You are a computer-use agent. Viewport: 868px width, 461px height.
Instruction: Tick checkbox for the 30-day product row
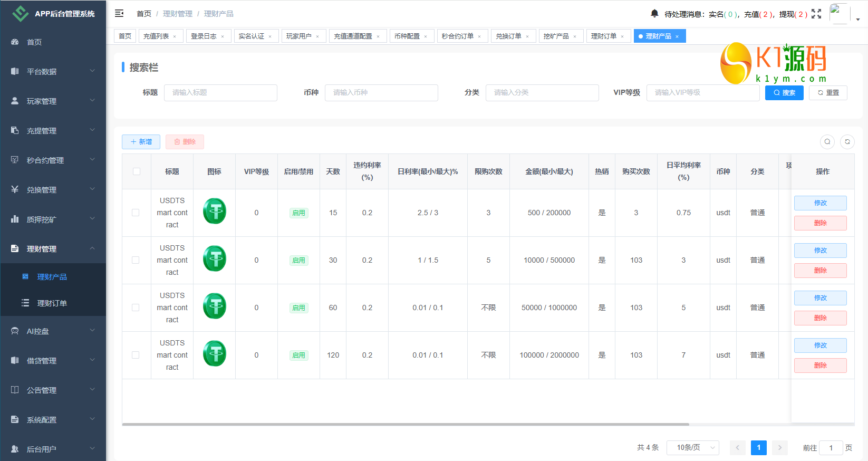(x=136, y=260)
